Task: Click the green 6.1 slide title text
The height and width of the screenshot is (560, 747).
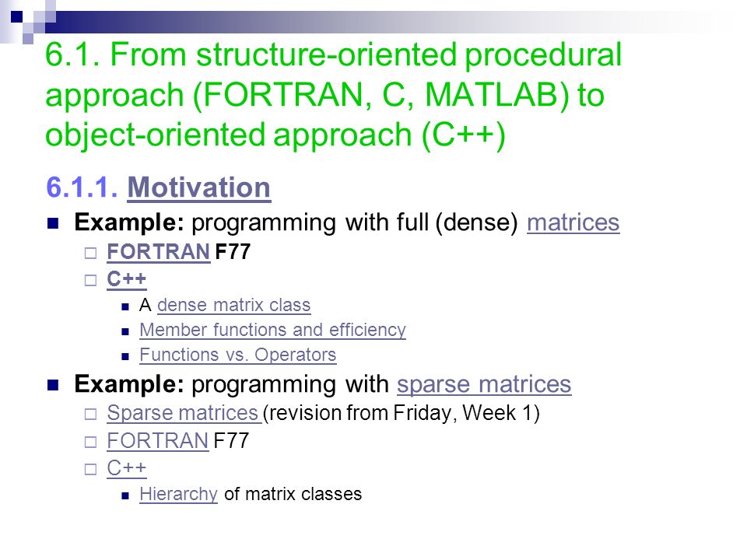Action: tap(333, 95)
